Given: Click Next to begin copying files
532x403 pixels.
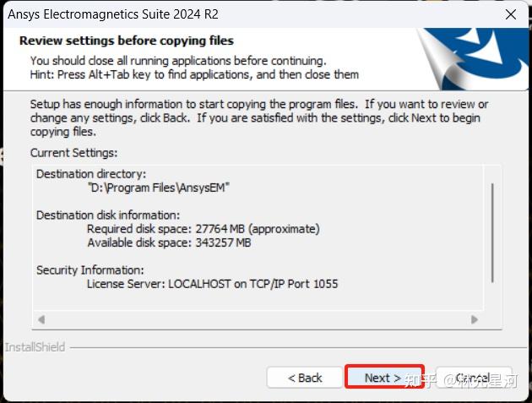Looking at the screenshot, I should tap(383, 378).
